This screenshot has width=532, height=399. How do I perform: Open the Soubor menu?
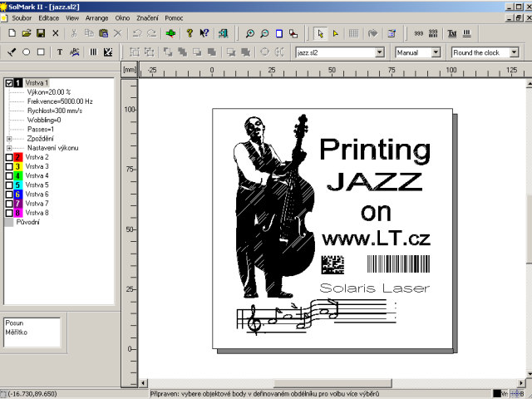[22, 18]
